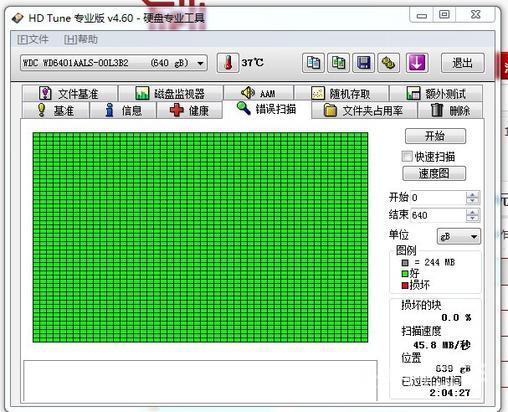Click the copy info to clipboard icon

tap(313, 63)
